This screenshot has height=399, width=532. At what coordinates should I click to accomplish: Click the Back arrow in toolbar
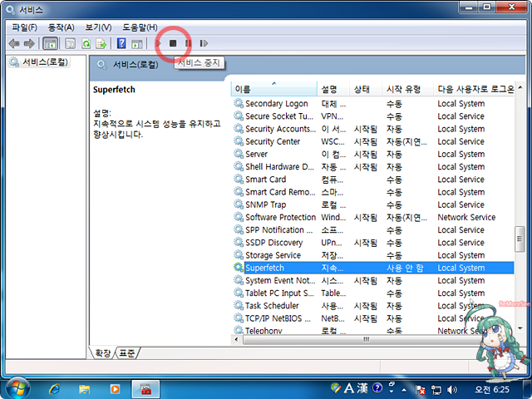(13, 43)
